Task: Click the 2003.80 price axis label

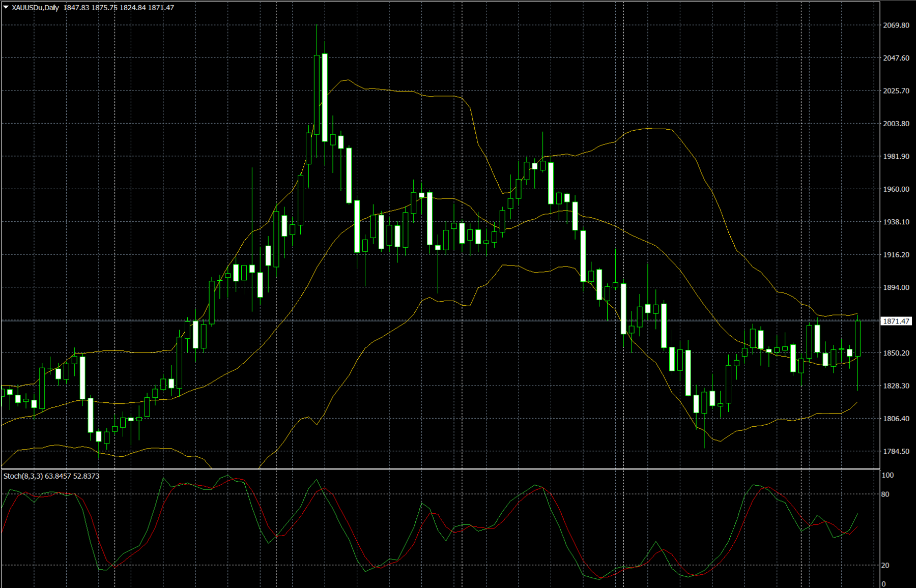Action: 896,124
